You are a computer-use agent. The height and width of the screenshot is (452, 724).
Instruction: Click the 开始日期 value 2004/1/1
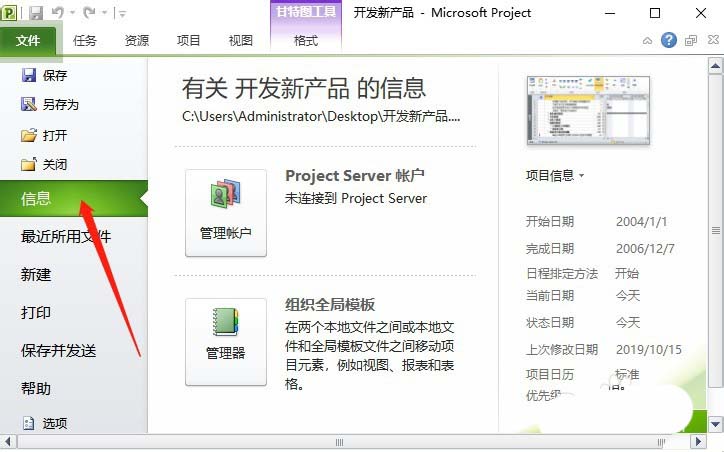(641, 222)
